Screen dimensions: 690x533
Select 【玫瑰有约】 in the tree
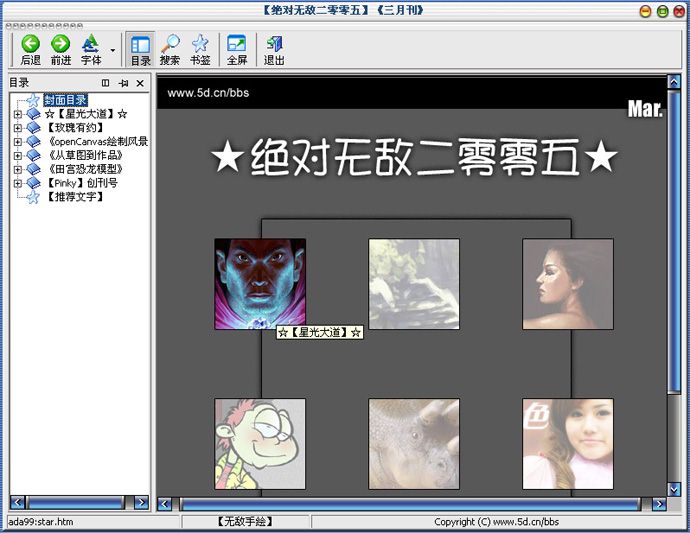coord(76,128)
